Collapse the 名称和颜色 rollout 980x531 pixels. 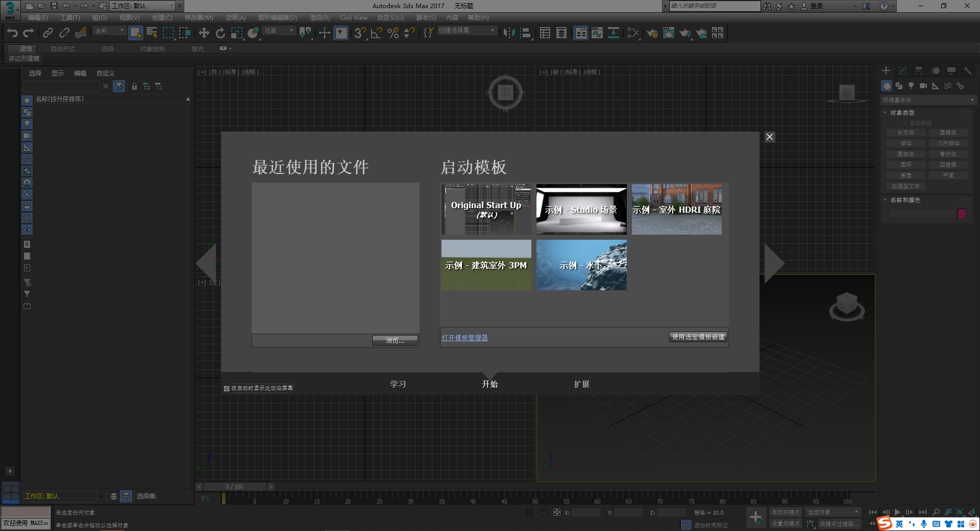905,200
